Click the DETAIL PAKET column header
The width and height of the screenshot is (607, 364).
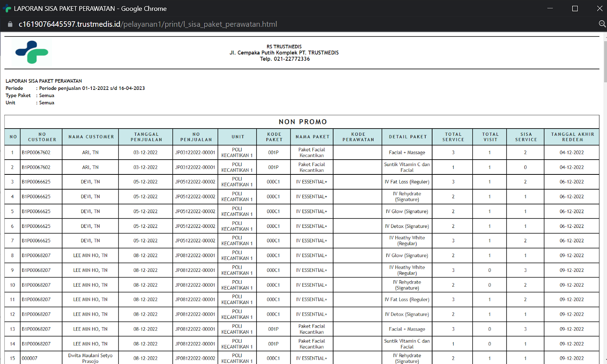[407, 137]
